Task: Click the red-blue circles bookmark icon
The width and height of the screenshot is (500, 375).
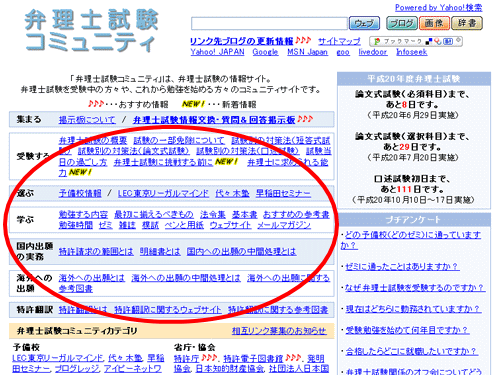Action: click(x=437, y=41)
